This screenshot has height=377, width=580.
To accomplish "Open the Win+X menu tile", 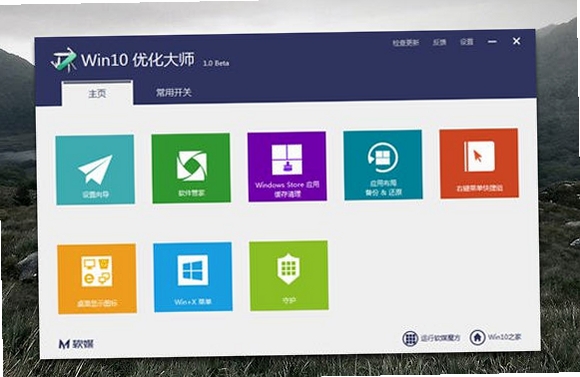I will pyautogui.click(x=193, y=277).
